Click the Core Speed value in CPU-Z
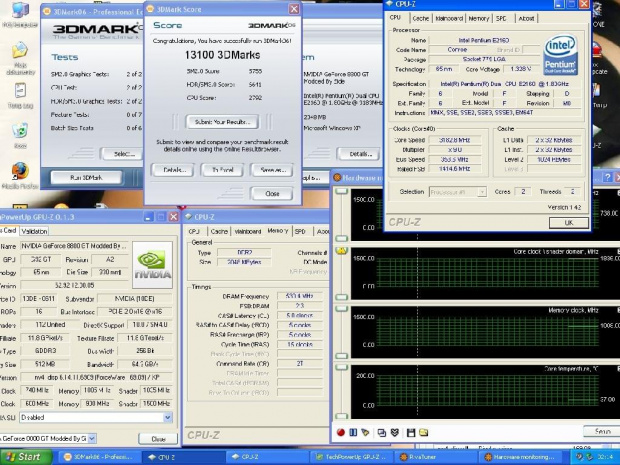Viewport: 620px width, 465px height. [x=455, y=140]
